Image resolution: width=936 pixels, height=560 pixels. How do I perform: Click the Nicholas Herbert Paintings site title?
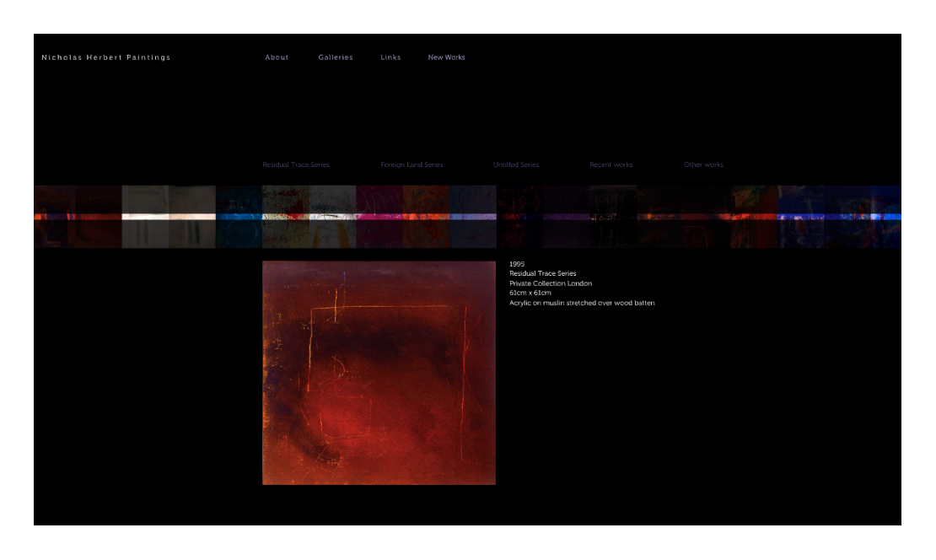(x=105, y=57)
